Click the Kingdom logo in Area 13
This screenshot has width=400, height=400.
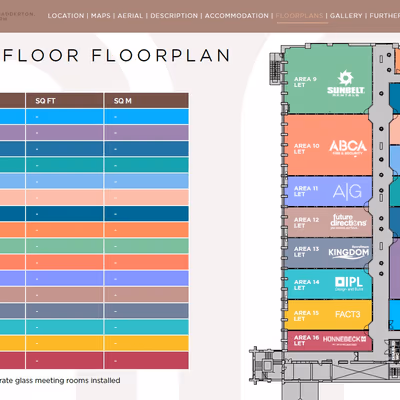click(x=349, y=252)
